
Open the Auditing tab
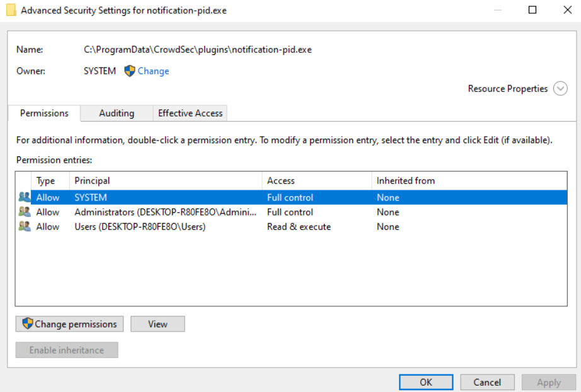coord(117,113)
